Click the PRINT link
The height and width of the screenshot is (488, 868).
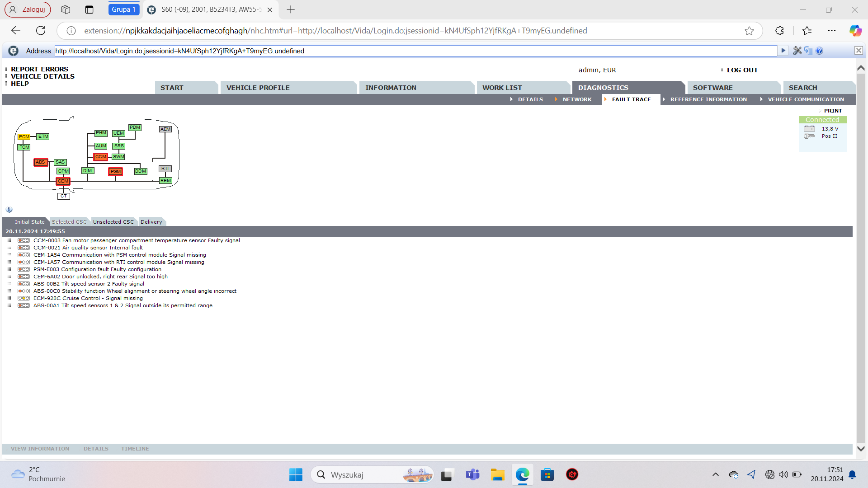(832, 111)
